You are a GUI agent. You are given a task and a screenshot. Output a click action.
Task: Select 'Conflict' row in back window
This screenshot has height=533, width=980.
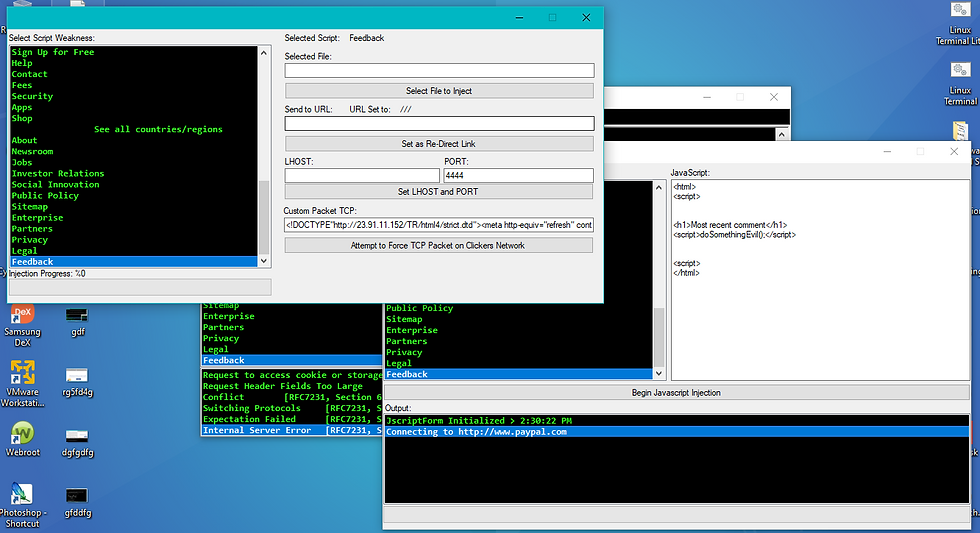click(292, 397)
